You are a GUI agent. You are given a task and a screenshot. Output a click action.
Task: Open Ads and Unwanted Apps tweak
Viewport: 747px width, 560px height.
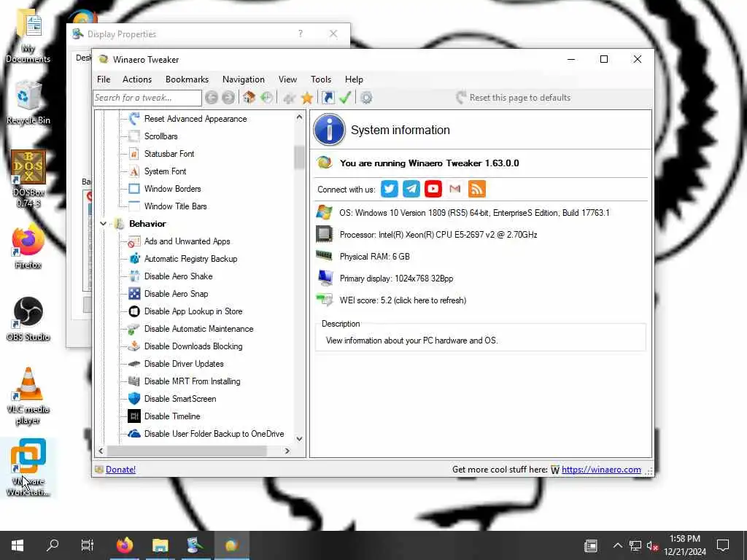coord(187,241)
